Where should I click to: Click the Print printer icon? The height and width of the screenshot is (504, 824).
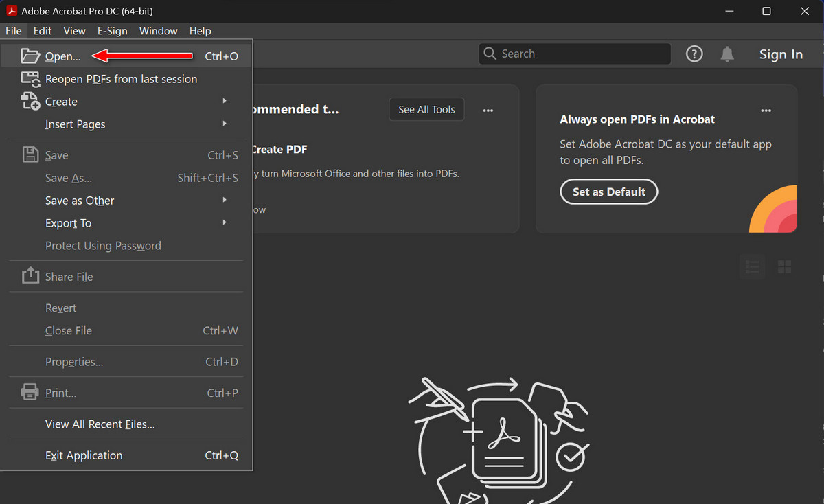(30, 391)
